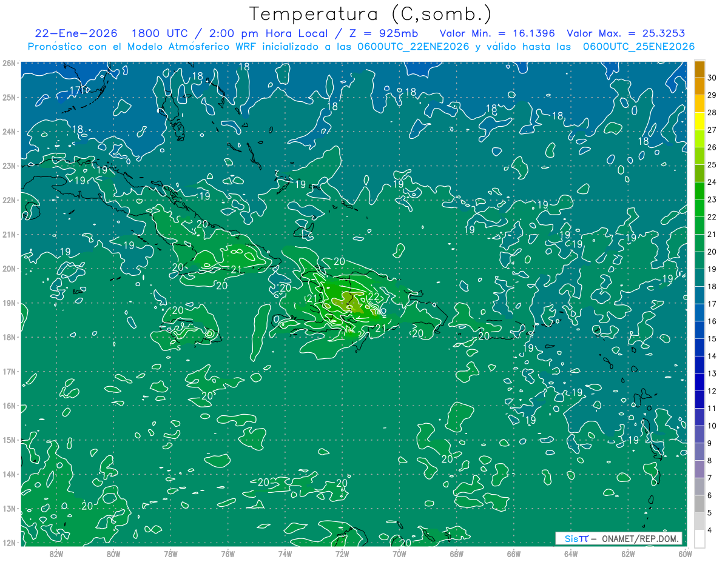
Task: Click the 60W longitude axis label
Action: (x=685, y=554)
